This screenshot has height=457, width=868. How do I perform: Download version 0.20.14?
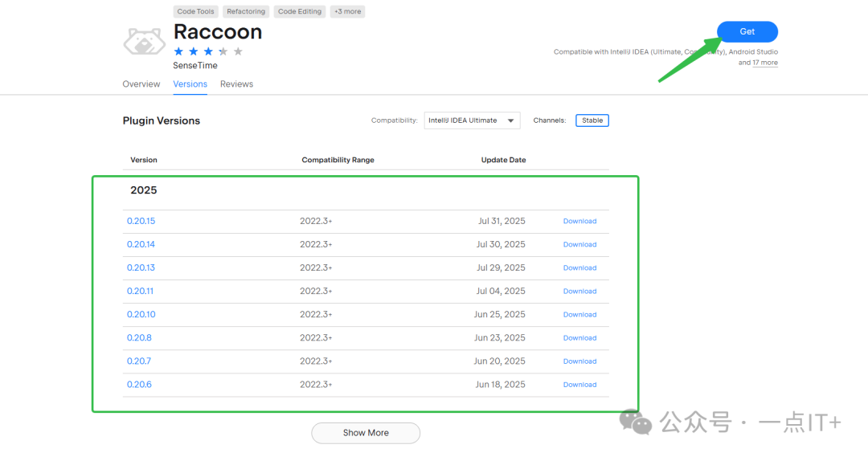point(579,244)
